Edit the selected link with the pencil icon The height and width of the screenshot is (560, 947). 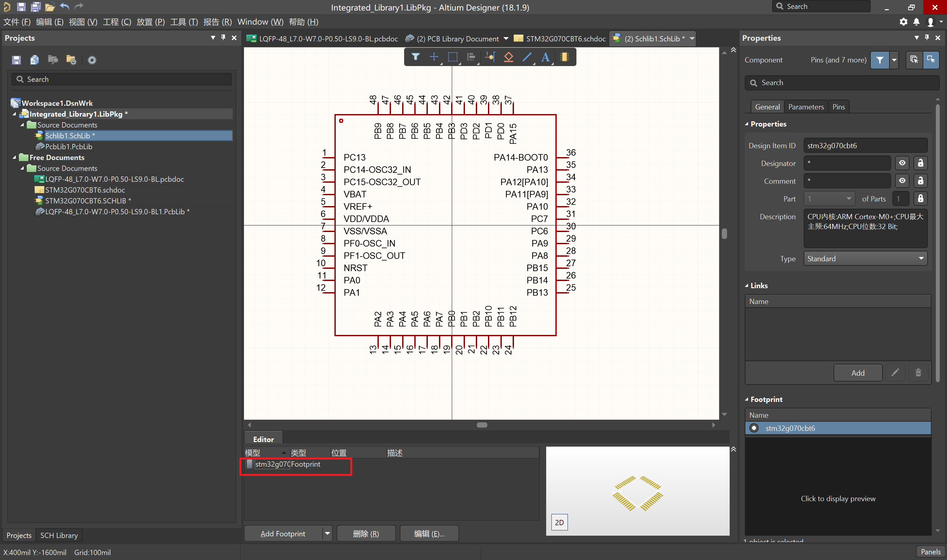point(895,373)
